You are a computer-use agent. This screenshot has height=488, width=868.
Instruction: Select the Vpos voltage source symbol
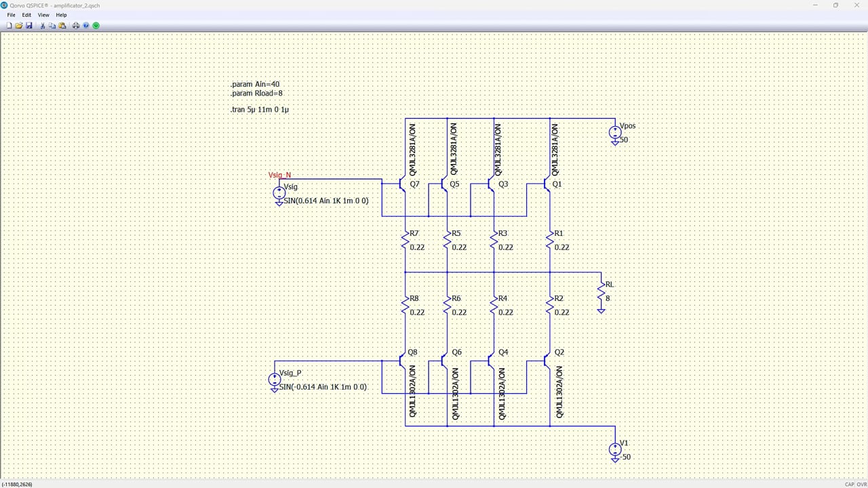pos(615,133)
